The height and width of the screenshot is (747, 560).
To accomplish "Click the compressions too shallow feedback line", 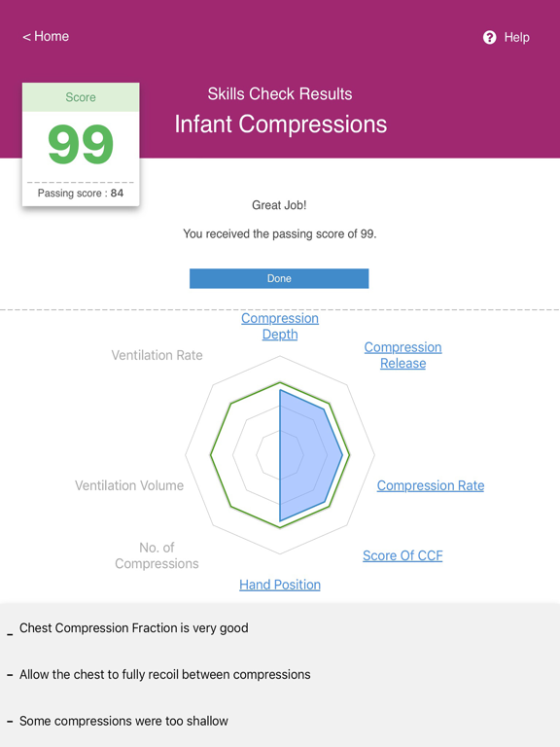I will 123,721.
